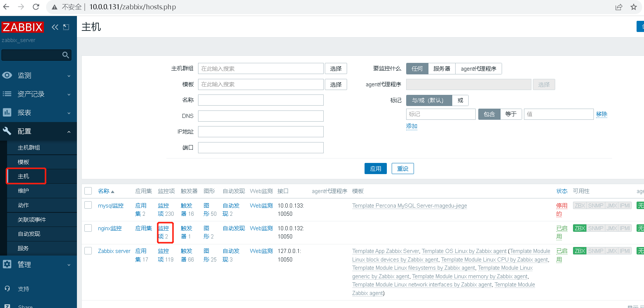
Task: Click 已启用 status for nginx监控
Action: point(562,232)
